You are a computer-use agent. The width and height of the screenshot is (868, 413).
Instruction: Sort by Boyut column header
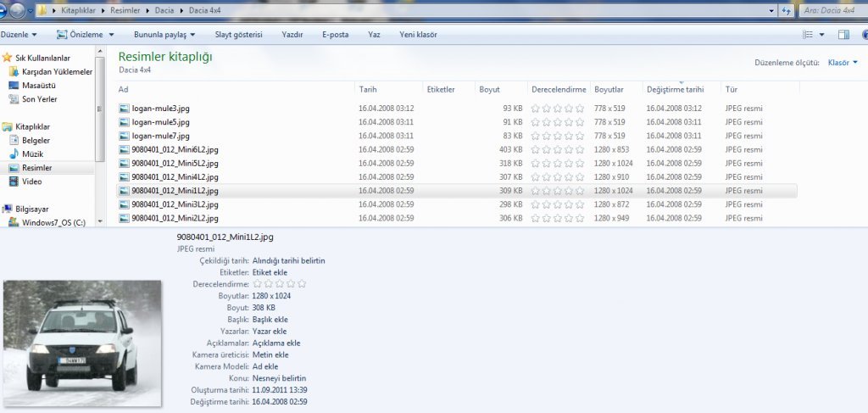click(489, 89)
